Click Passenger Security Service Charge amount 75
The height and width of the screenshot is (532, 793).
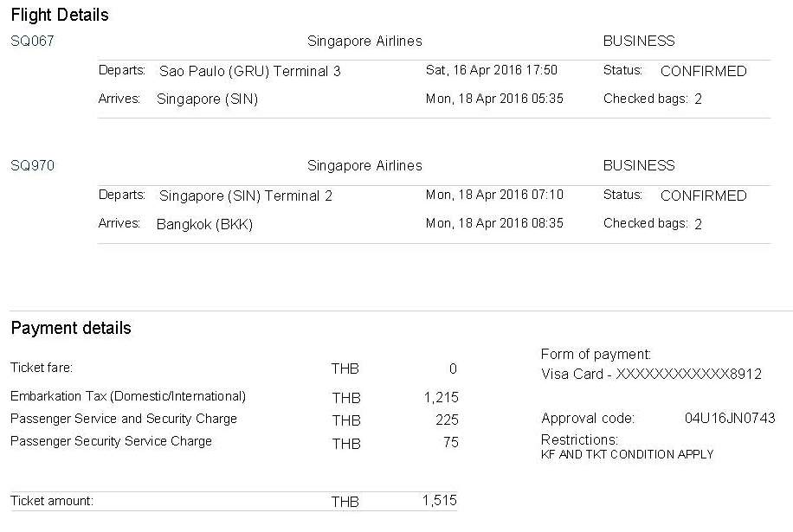451,443
